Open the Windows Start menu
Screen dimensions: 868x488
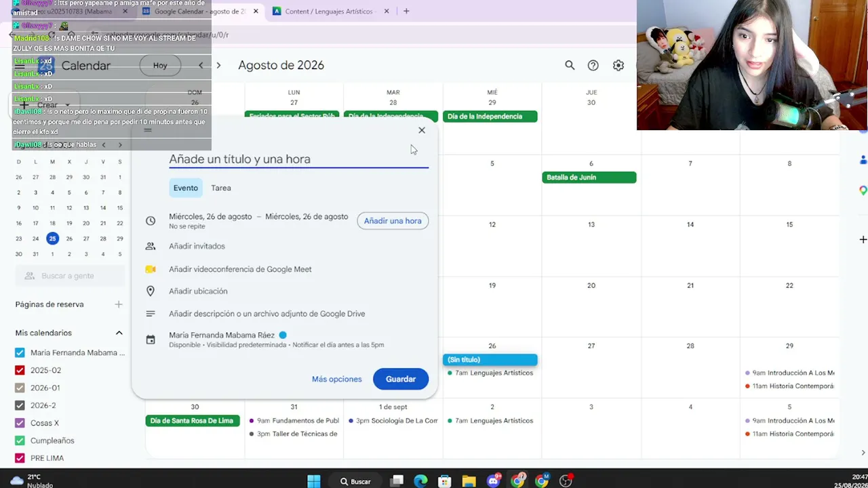coord(313,481)
